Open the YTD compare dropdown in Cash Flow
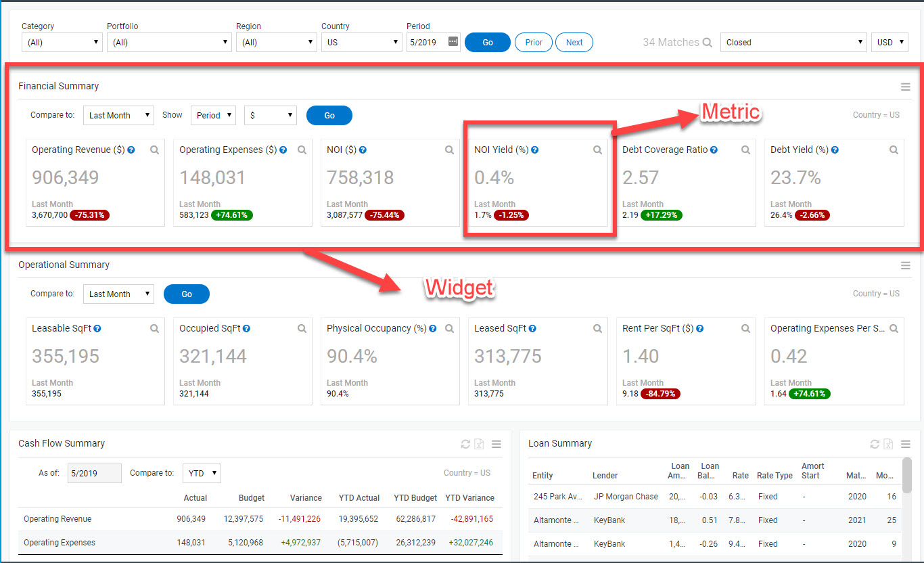The height and width of the screenshot is (563, 924). pos(202,473)
